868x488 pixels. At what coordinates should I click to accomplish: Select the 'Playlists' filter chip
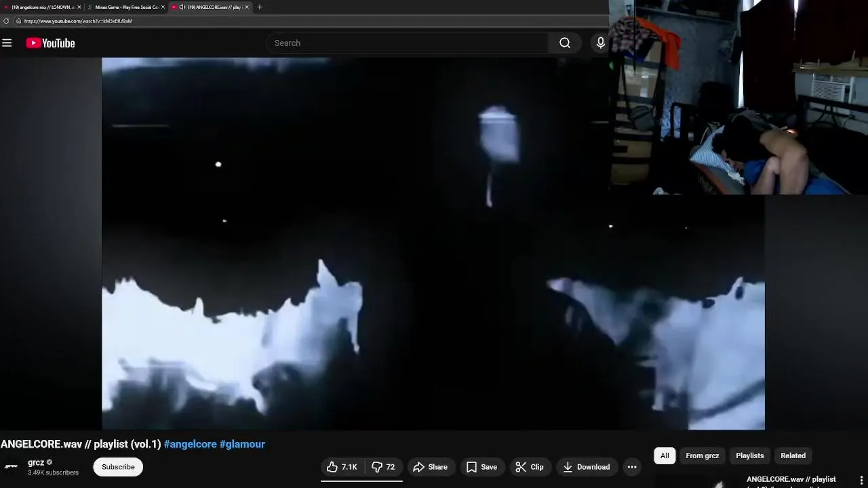[x=749, y=455]
